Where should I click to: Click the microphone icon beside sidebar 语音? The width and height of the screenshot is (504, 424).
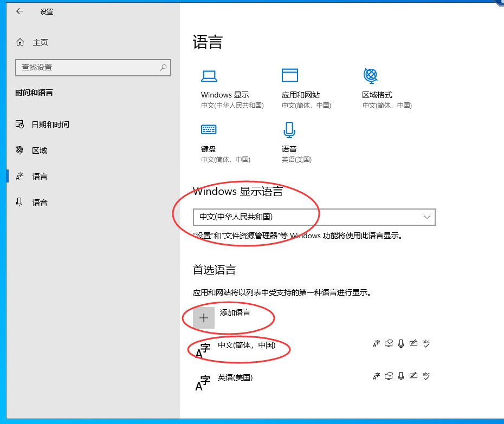pyautogui.click(x=20, y=202)
